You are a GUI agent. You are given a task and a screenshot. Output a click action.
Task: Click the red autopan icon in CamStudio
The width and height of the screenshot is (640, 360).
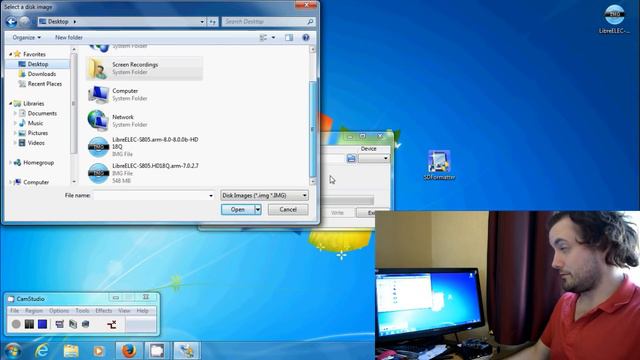(x=111, y=324)
